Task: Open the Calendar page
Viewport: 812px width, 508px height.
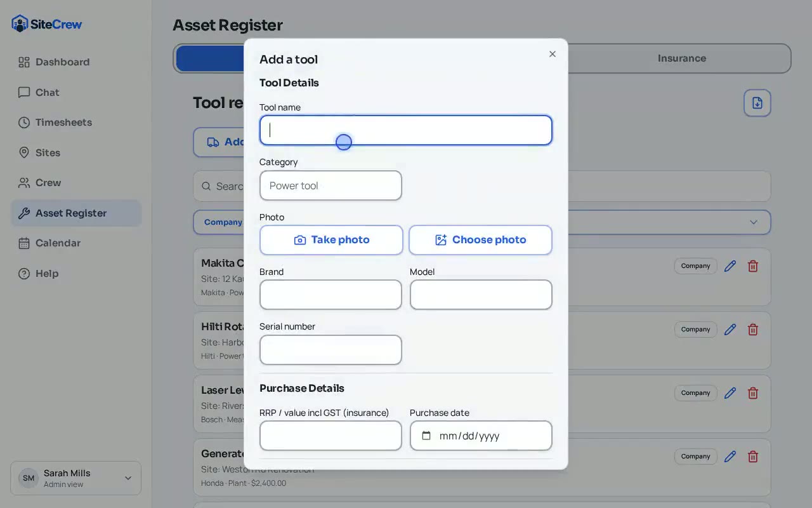Action: (x=76, y=243)
